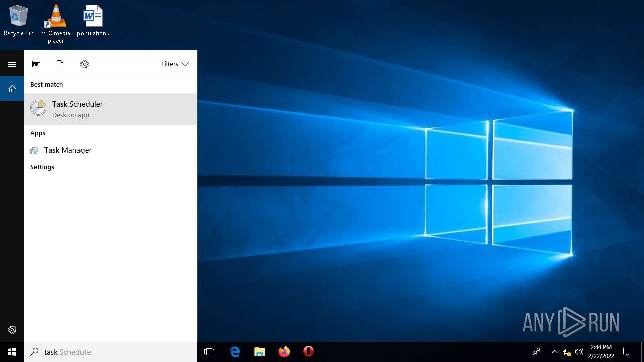The height and width of the screenshot is (362, 644).
Task: Click the Task Scheduler clock icon
Action: click(38, 108)
